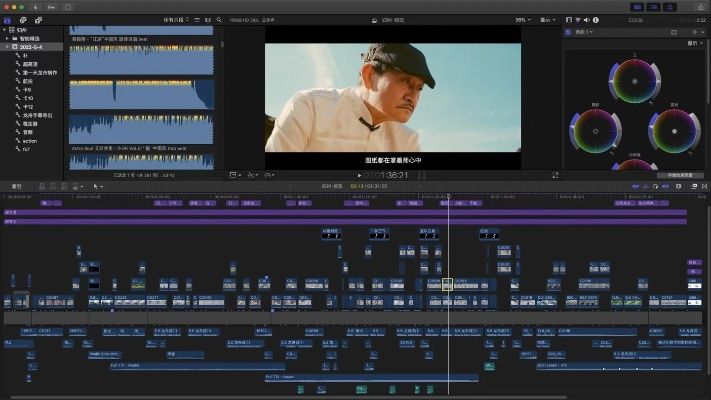The width and height of the screenshot is (711, 400).
Task: Open the viewer zoom percentage dropdown
Action: (524, 19)
